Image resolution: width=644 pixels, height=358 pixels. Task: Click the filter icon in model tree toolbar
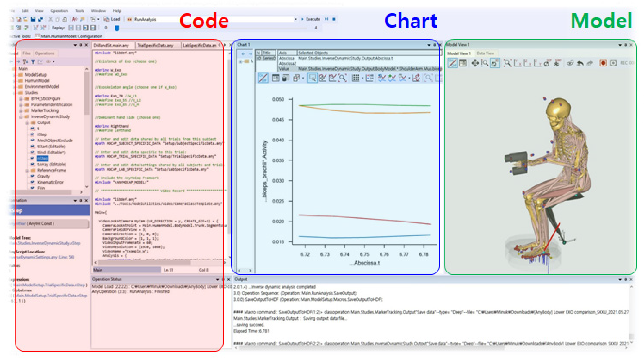coord(33,61)
